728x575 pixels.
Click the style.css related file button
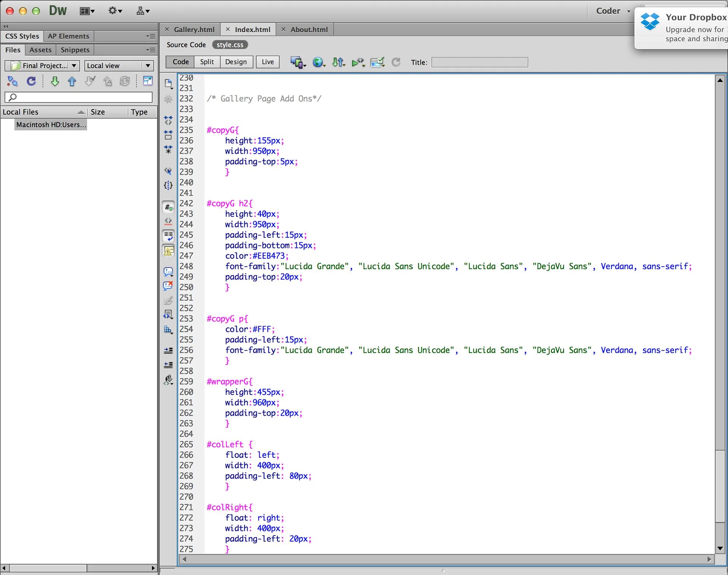[230, 45]
